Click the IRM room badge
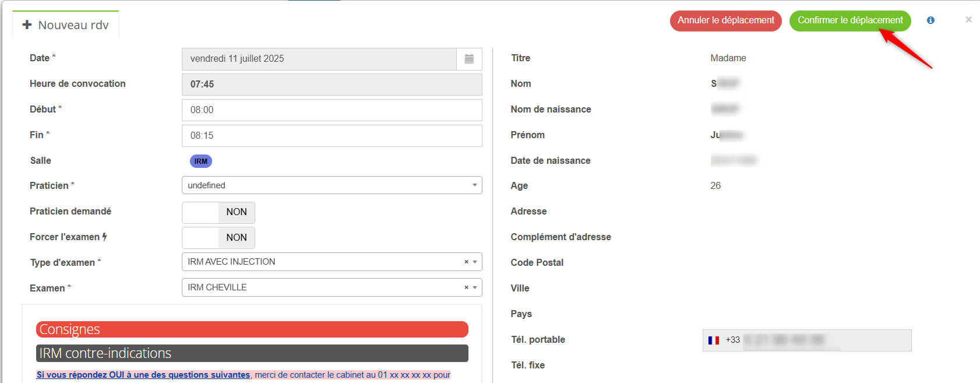Viewport: 980px width, 383px height. click(201, 161)
